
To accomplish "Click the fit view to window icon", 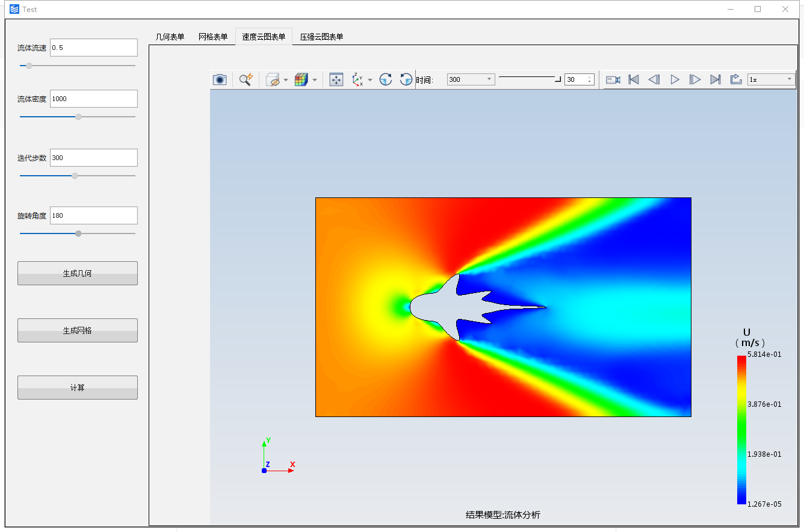I will (336, 79).
